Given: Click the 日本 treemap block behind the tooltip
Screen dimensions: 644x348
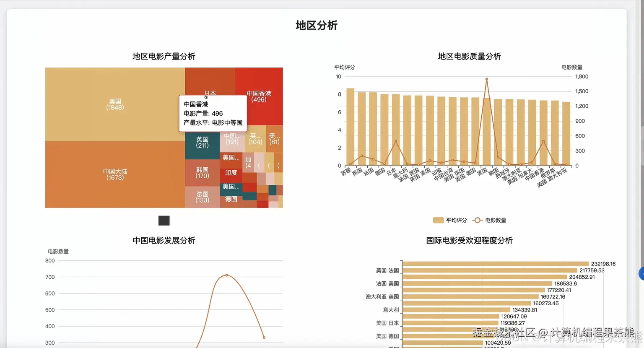Looking at the screenshot, I should click(210, 81).
